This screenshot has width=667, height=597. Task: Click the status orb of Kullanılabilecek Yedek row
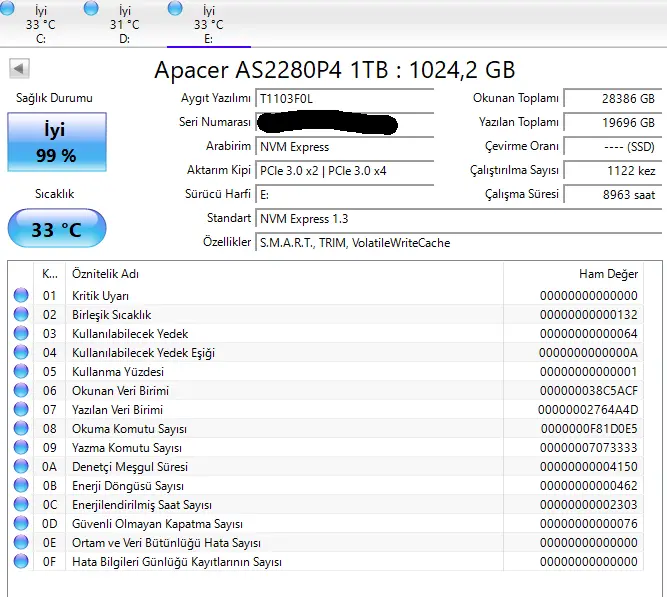(21, 333)
